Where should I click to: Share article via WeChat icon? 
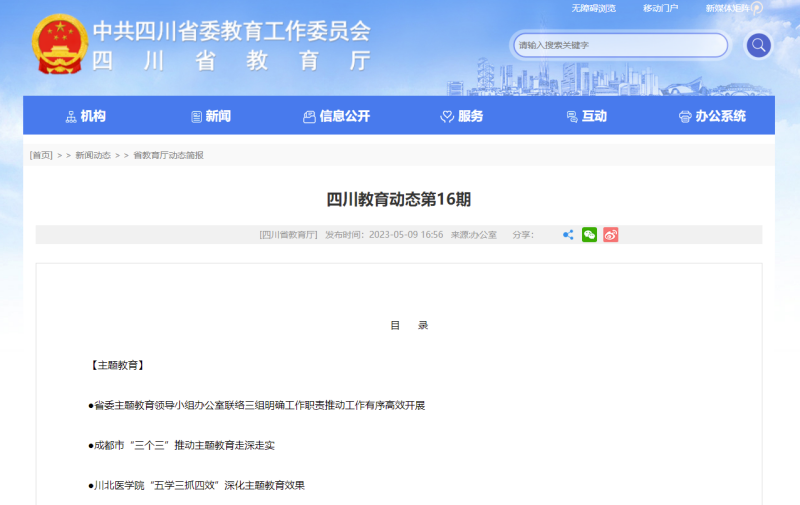pyautogui.click(x=589, y=235)
